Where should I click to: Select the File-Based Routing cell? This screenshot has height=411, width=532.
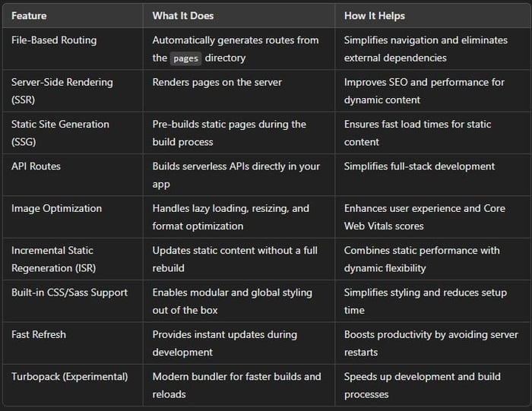click(x=73, y=49)
